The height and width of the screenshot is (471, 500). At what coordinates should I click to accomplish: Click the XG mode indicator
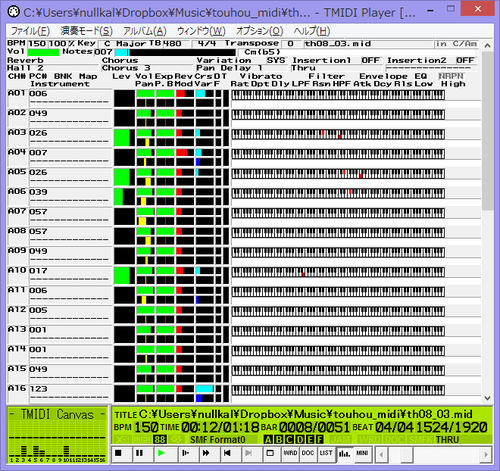123,440
